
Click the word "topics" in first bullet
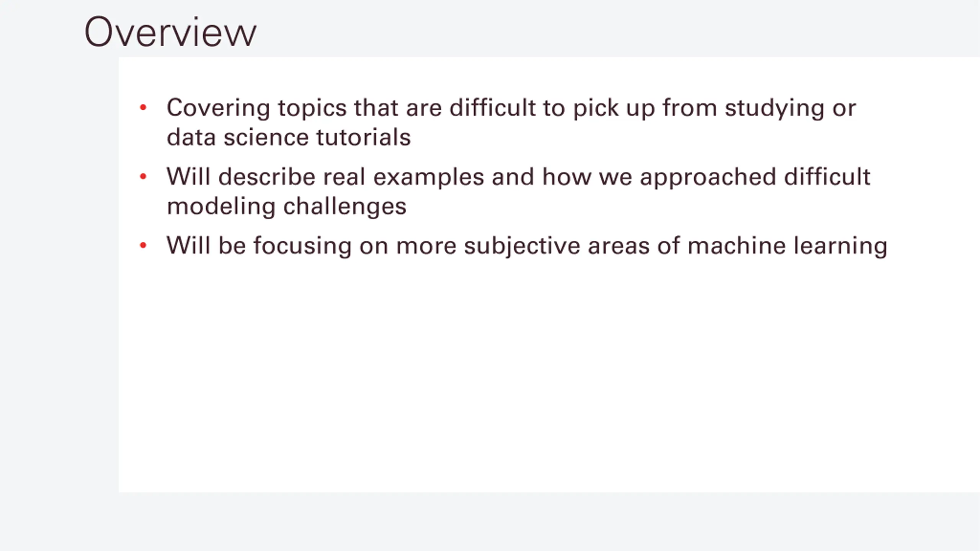(x=312, y=109)
